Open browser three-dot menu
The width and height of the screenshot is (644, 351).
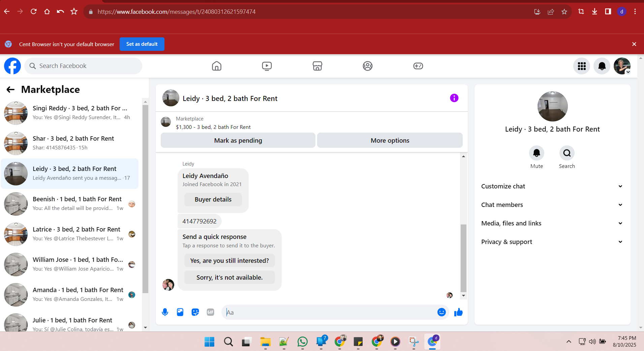[635, 11]
